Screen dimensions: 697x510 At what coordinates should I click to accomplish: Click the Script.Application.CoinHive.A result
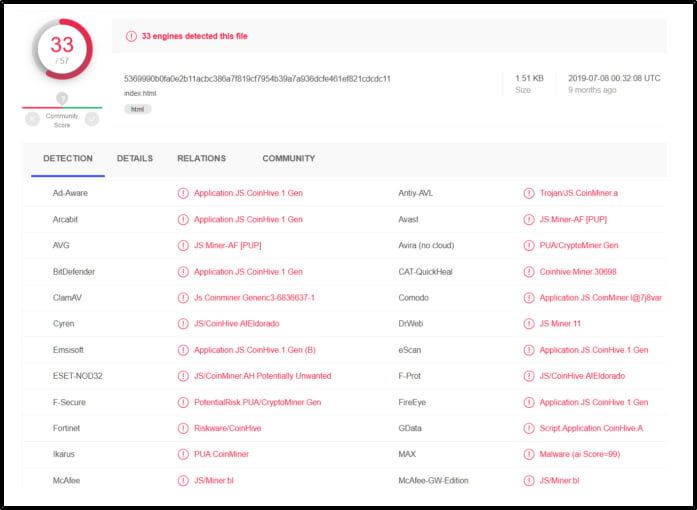click(591, 428)
